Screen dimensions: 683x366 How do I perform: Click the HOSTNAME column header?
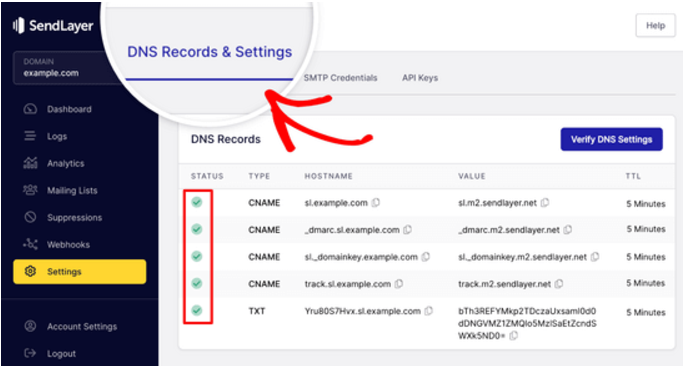[x=328, y=176]
